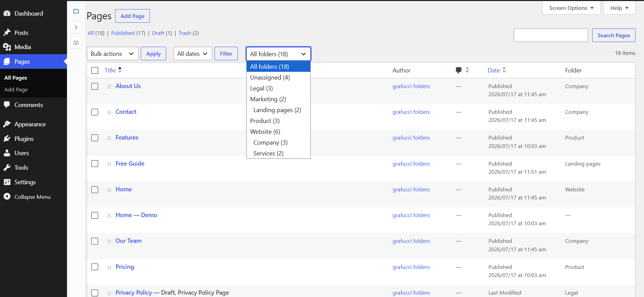This screenshot has height=297, width=644.
Task: Check the Features page checkbox
Action: click(95, 138)
